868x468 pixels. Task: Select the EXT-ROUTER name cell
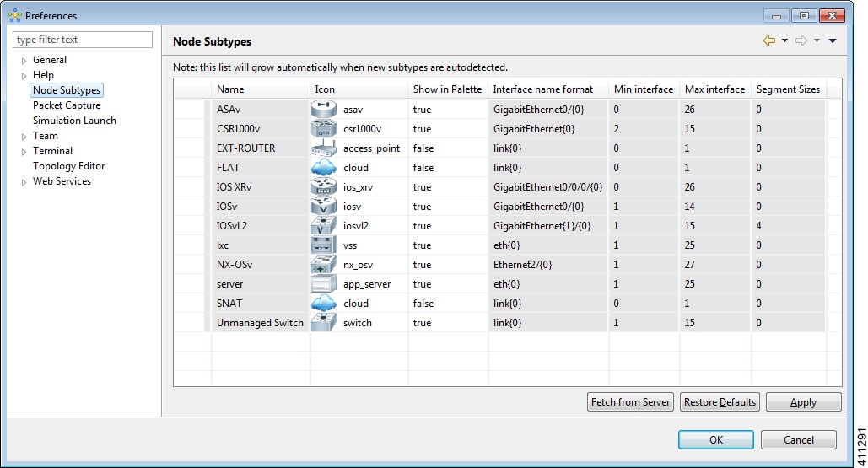tap(260, 148)
